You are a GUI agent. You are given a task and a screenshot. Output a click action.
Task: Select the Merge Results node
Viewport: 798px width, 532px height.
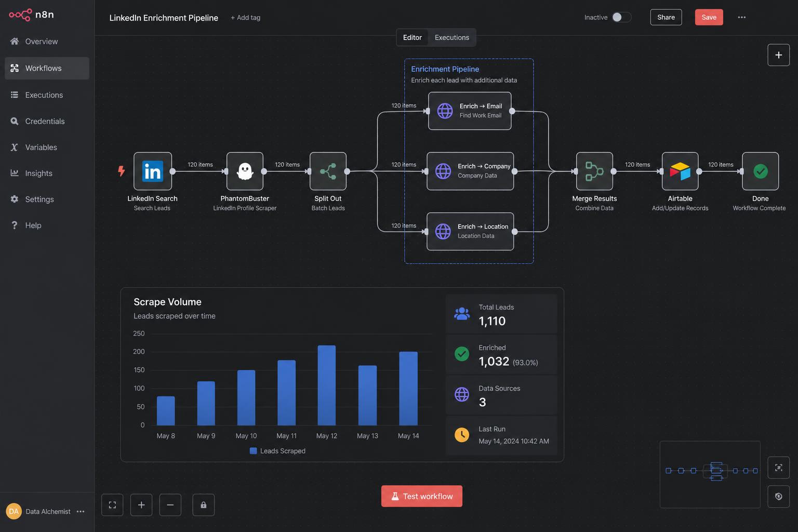point(594,171)
